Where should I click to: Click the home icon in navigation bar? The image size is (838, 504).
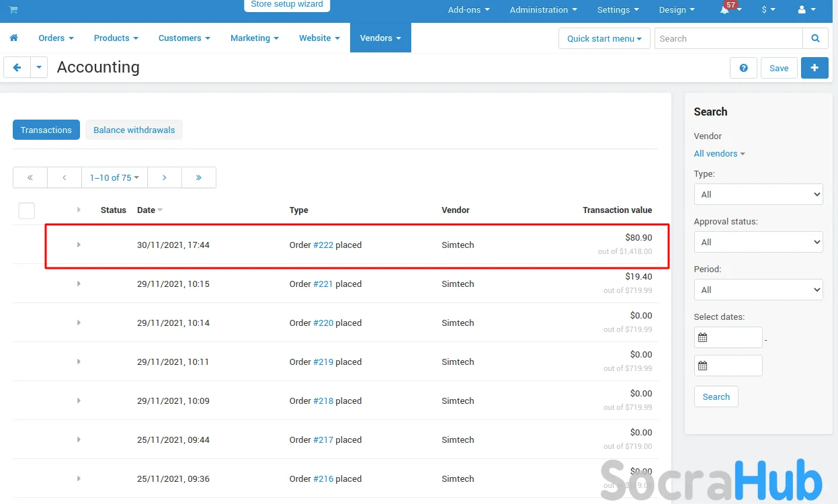click(13, 38)
